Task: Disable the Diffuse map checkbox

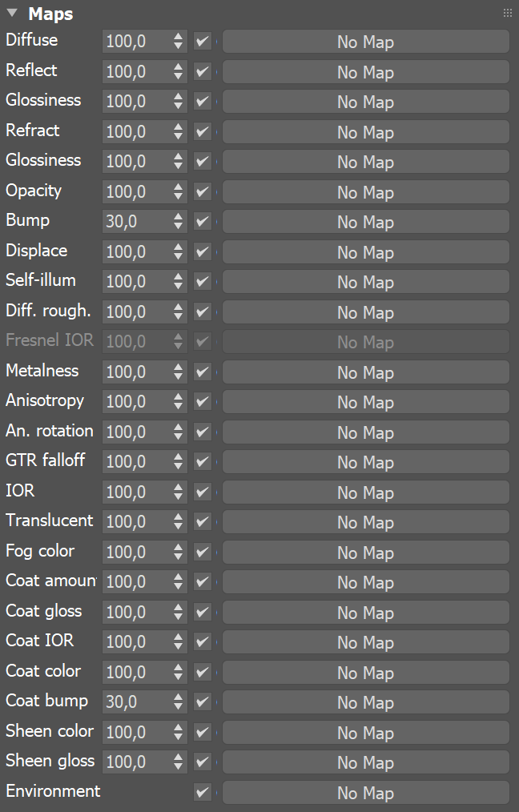Action: 203,42
